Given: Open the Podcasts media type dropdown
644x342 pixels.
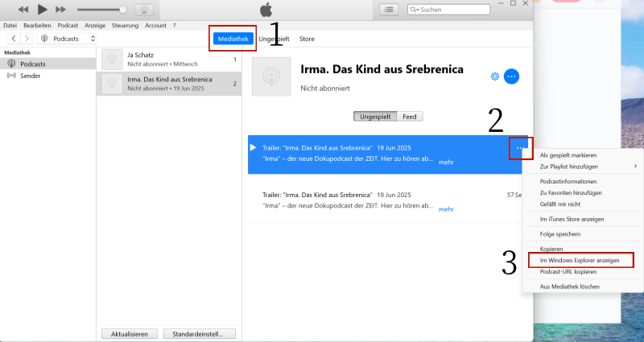Looking at the screenshot, I should (x=68, y=39).
